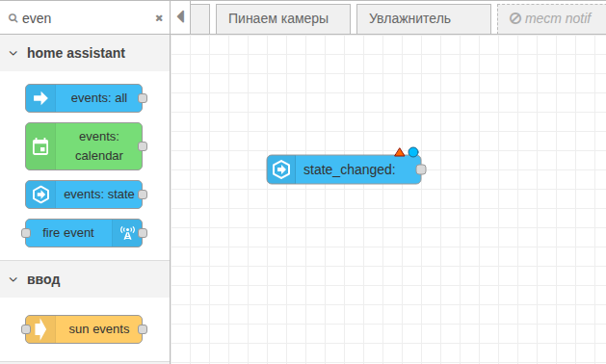Select the events: all palette node

coord(84,98)
